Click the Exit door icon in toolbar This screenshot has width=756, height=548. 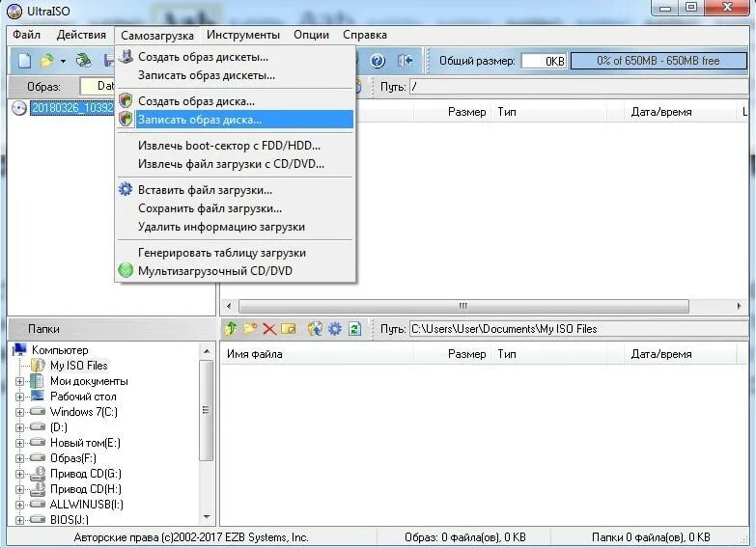(405, 61)
